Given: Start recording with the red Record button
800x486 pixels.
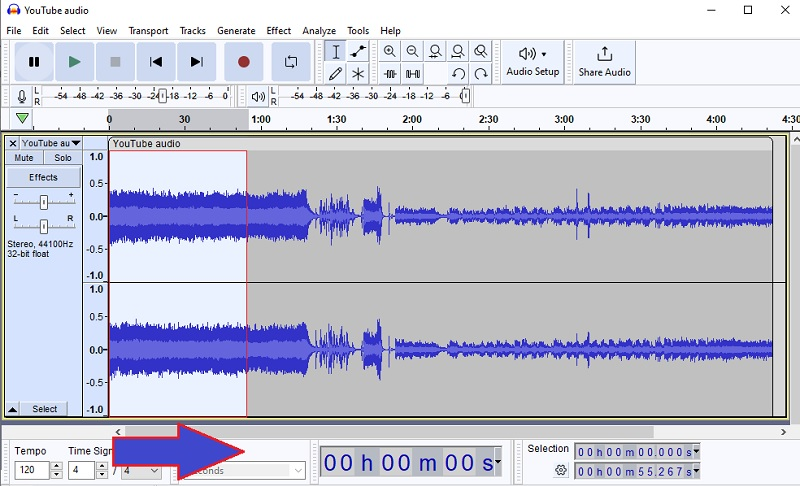Looking at the screenshot, I should 243,62.
